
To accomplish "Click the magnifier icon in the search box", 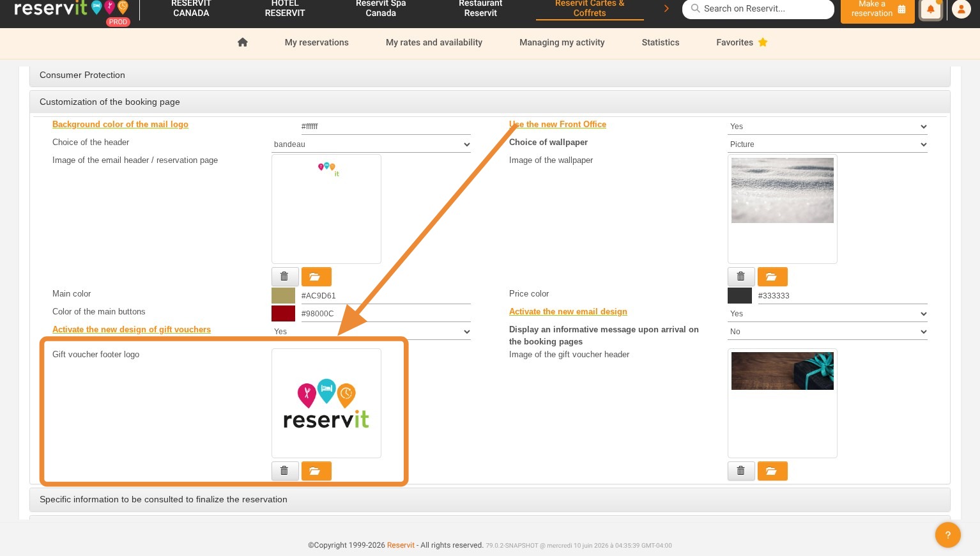I will point(695,8).
